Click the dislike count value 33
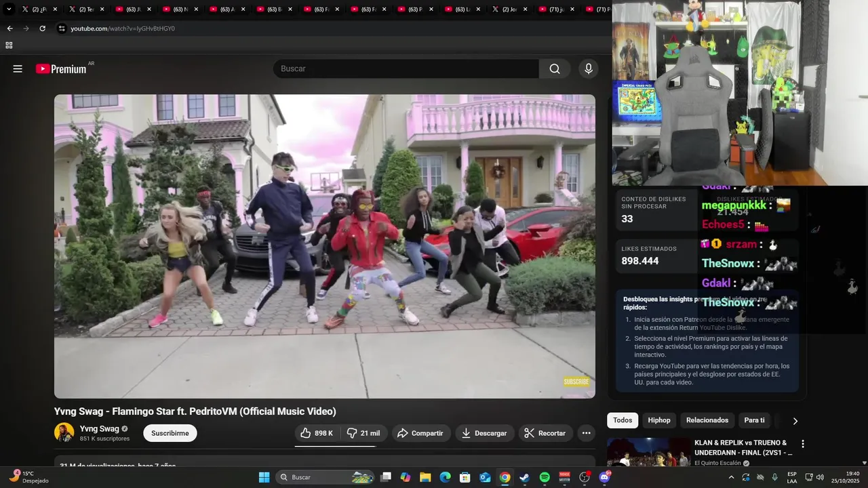This screenshot has height=488, width=868. (627, 219)
